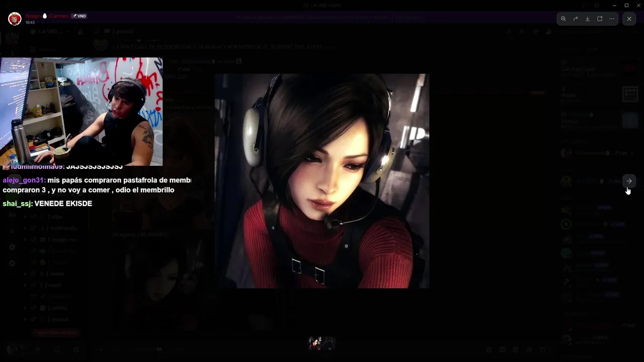Image resolution: width=644 pixels, height=362 pixels.
Task: Click the alejo_gon31 chat username
Action: pos(24,180)
